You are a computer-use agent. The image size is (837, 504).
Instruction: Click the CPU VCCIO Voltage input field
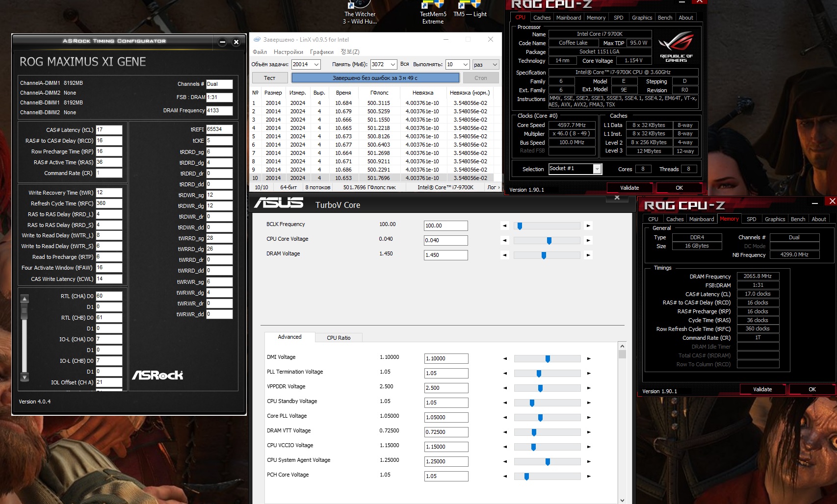click(446, 447)
